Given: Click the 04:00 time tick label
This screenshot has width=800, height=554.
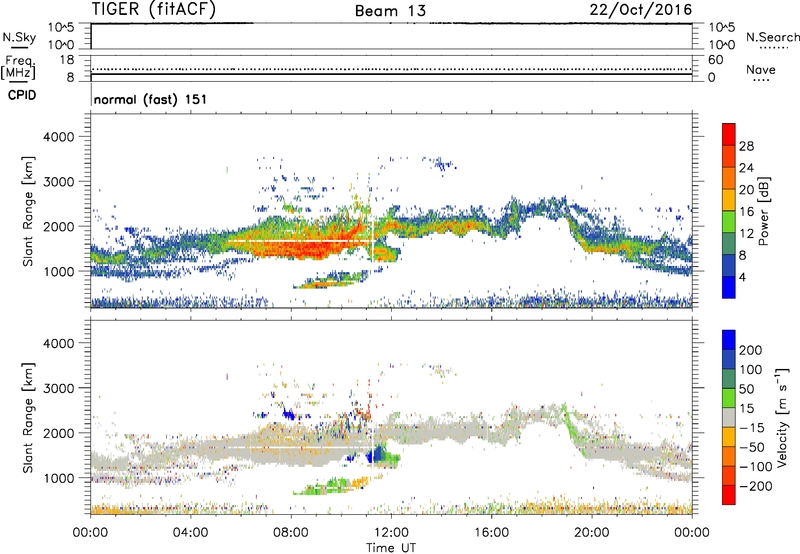Looking at the screenshot, I should pyautogui.click(x=190, y=533).
